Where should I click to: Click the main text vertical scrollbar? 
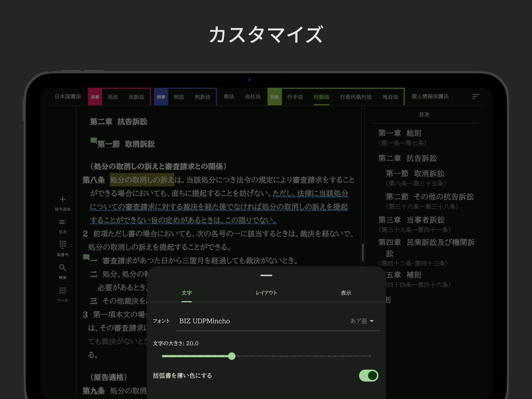coord(363,252)
